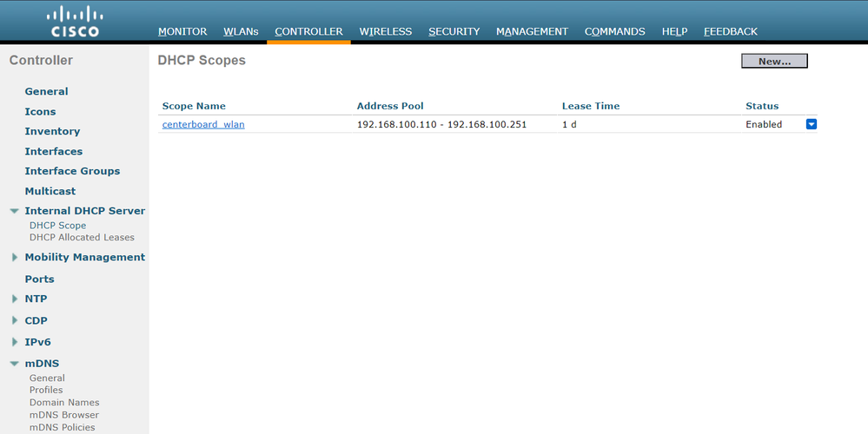Open the centerboard_wlan scope link

(x=203, y=124)
